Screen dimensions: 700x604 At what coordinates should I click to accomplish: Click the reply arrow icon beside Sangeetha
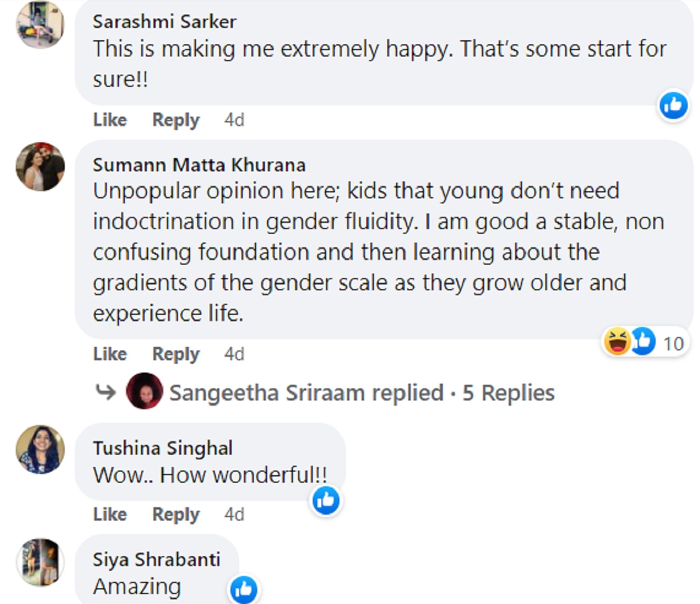click(106, 392)
